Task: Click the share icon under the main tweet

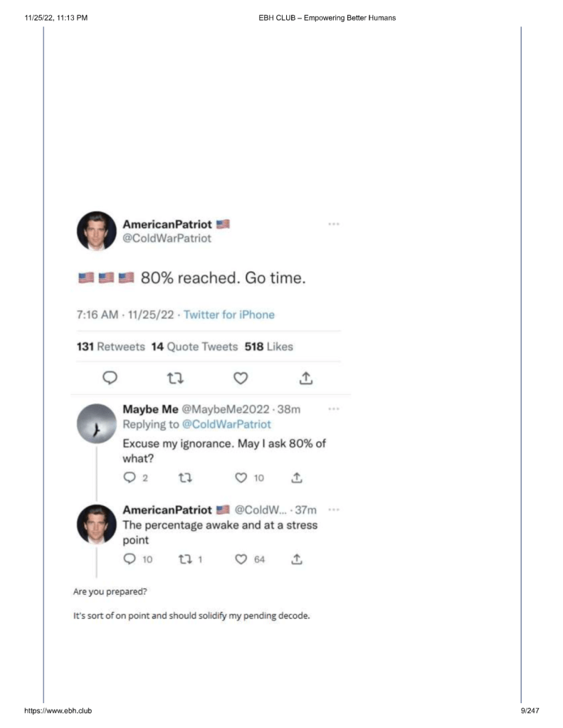Action: [306, 378]
